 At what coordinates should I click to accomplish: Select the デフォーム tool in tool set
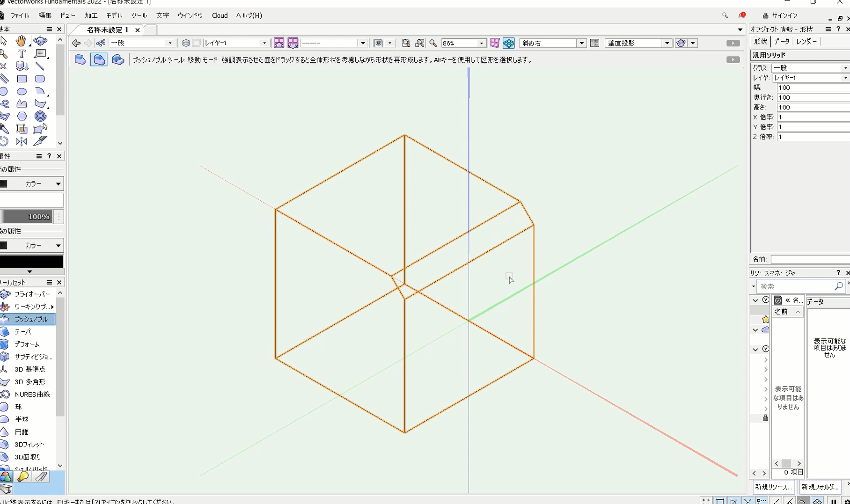pyautogui.click(x=28, y=344)
